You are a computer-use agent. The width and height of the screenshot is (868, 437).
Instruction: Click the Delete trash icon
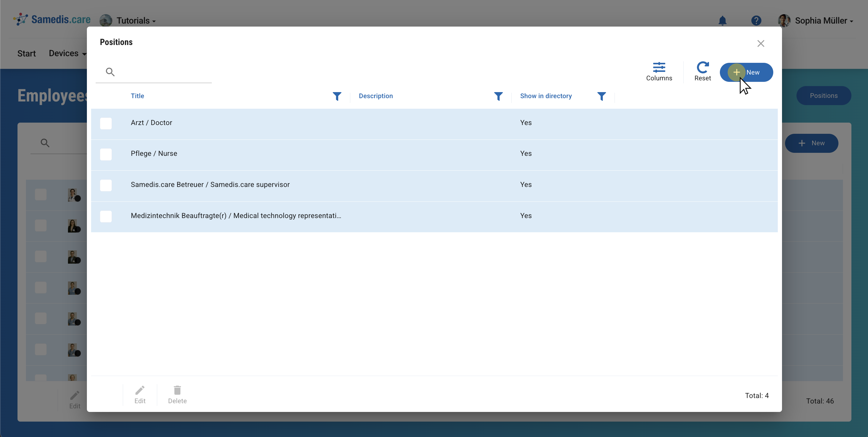pyautogui.click(x=177, y=390)
